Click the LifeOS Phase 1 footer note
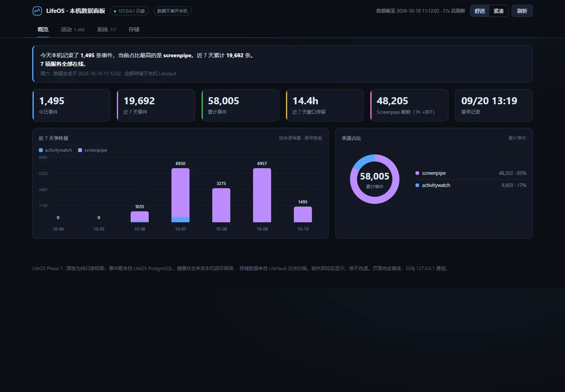This screenshot has width=565, height=392. (x=241, y=269)
